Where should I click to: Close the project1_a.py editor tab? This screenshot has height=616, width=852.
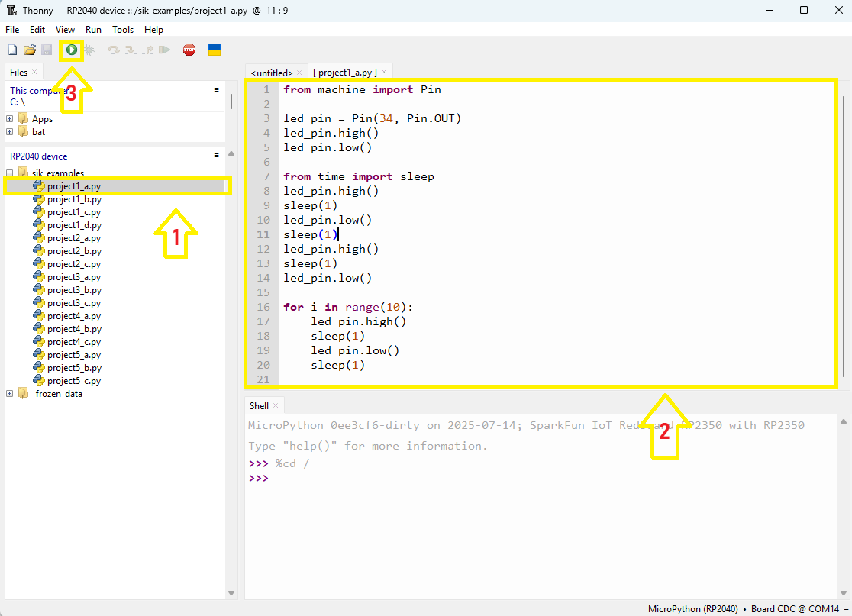click(385, 73)
